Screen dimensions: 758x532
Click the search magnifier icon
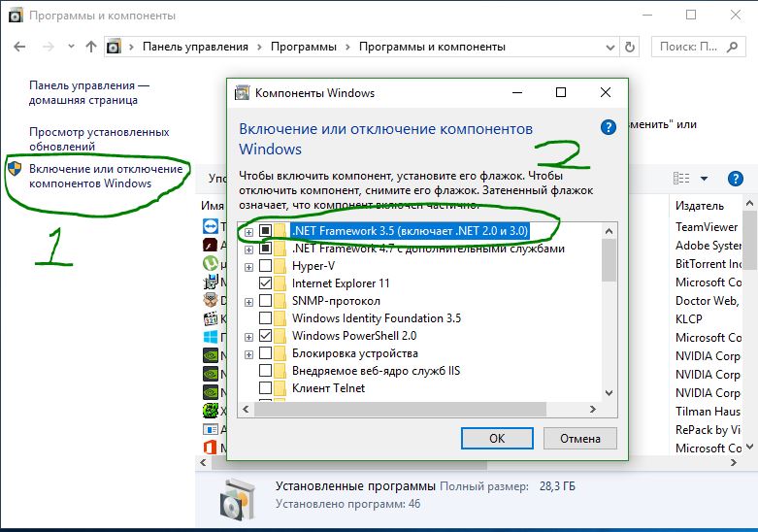pyautogui.click(x=733, y=47)
